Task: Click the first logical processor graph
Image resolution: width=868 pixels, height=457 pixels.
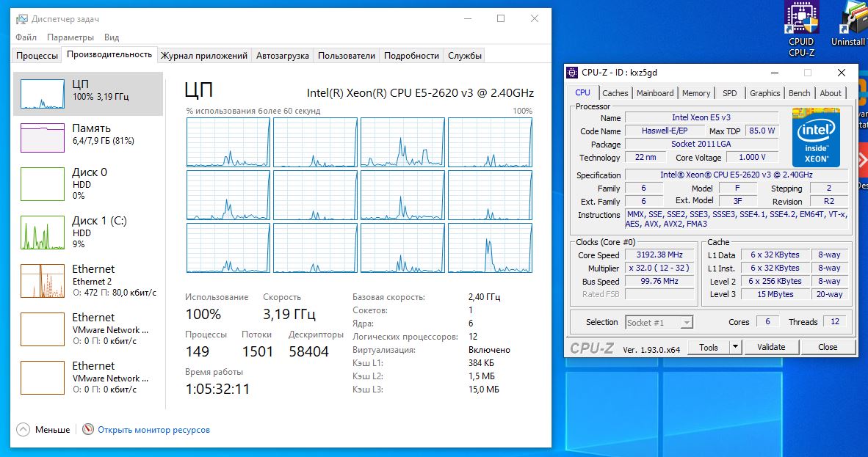Action: tap(228, 142)
